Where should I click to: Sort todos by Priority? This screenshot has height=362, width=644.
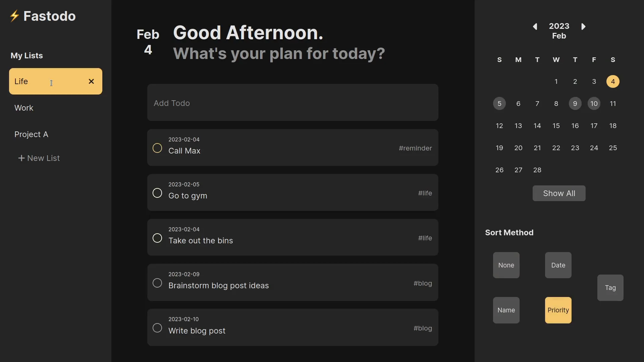558,310
